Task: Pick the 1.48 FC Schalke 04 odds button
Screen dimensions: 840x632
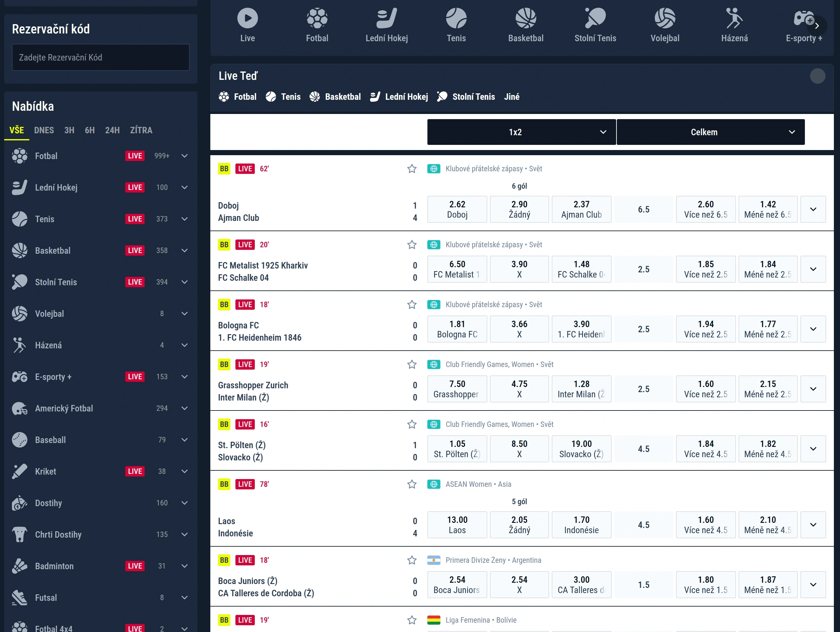Action: pyautogui.click(x=581, y=269)
